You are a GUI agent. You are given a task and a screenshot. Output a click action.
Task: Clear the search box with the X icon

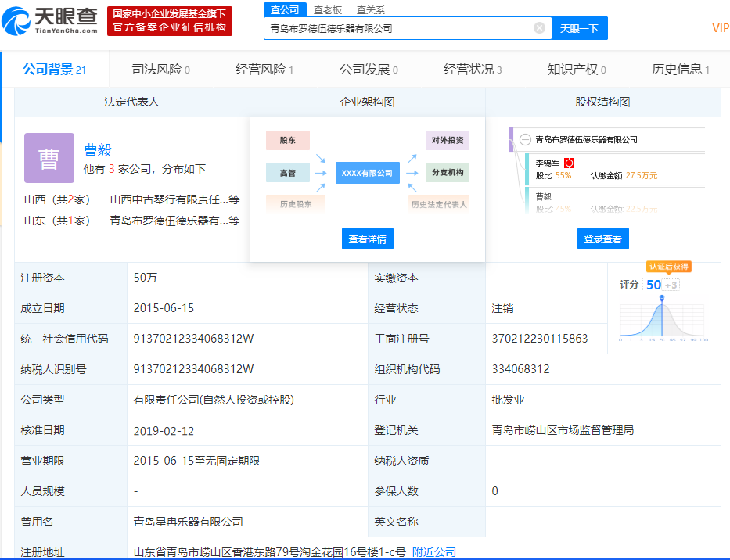pyautogui.click(x=539, y=28)
